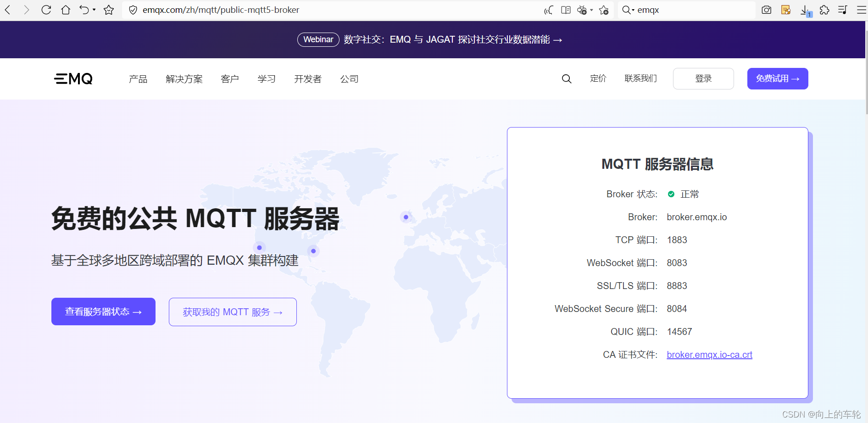Open the extensions puzzle icon
868x423 pixels.
(824, 10)
